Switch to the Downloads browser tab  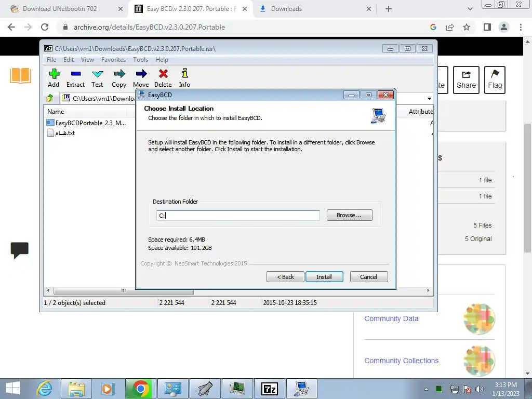click(286, 9)
